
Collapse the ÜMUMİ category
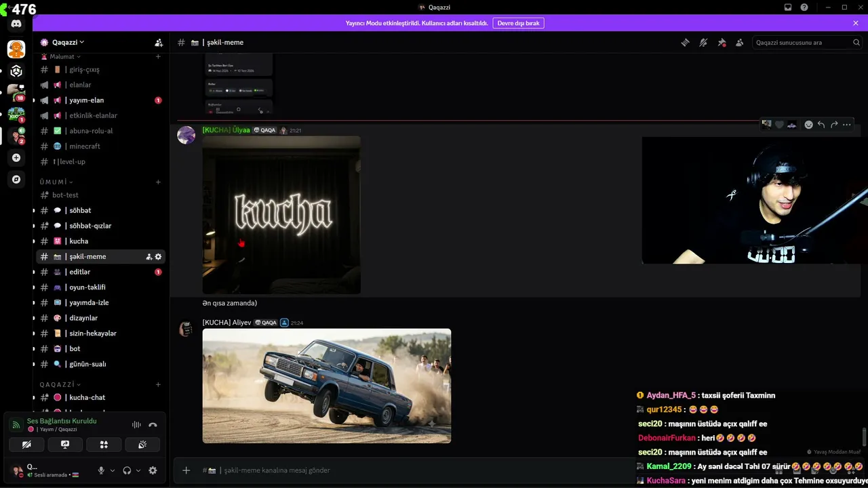56,182
